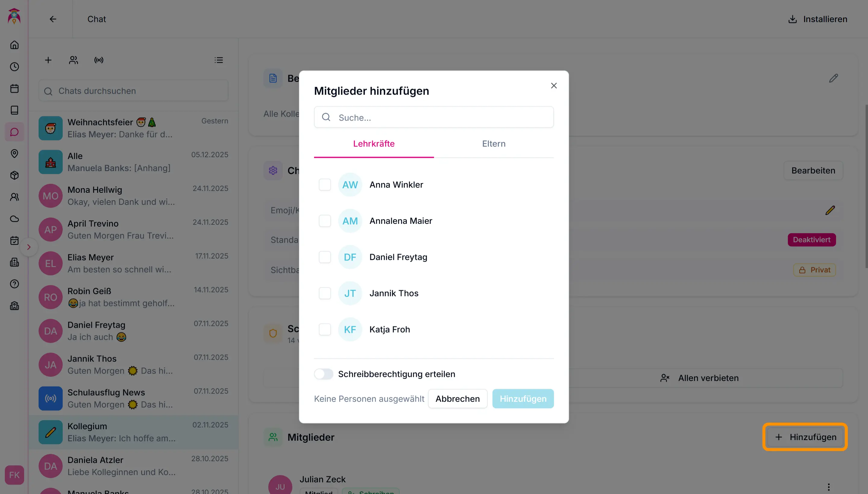Click the Suche field in the dialog

[434, 117]
